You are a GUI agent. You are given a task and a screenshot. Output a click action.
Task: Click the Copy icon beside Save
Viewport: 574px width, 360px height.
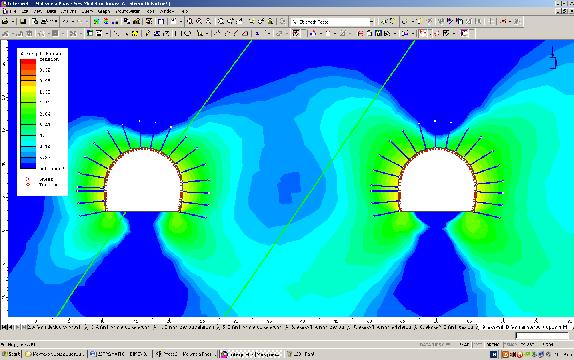(36, 22)
